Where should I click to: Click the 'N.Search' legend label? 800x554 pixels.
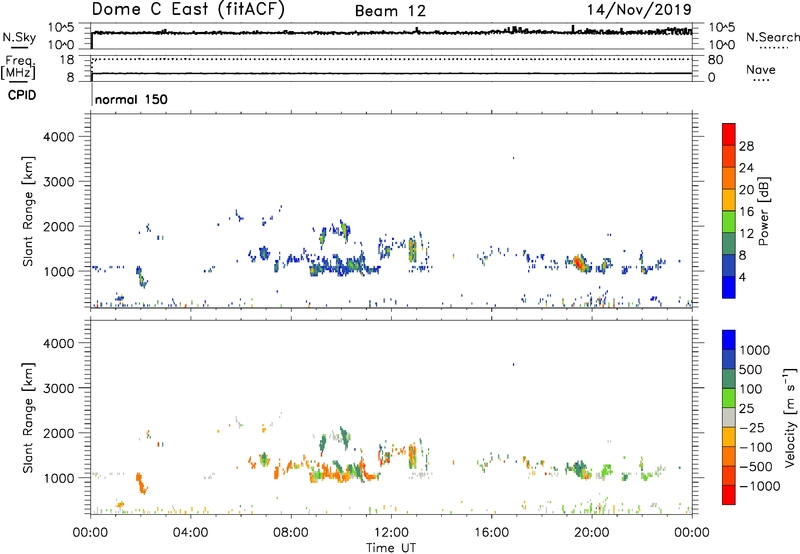point(772,37)
